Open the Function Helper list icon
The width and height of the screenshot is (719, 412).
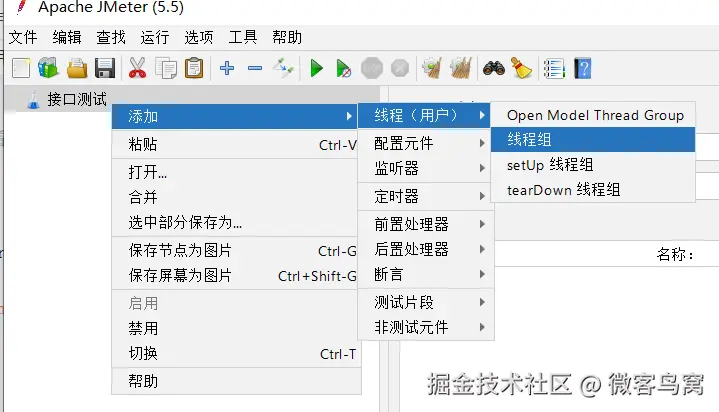click(554, 68)
